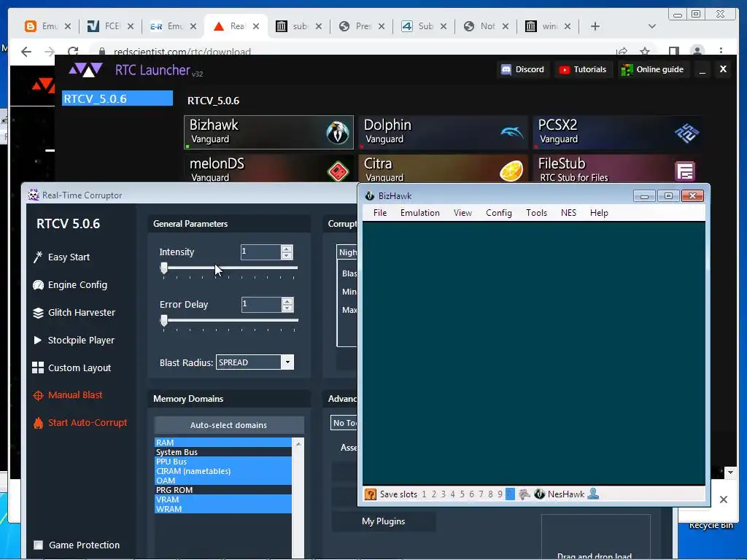Open Stockpile Player panel
Screen dimensions: 747x560
click(74, 340)
